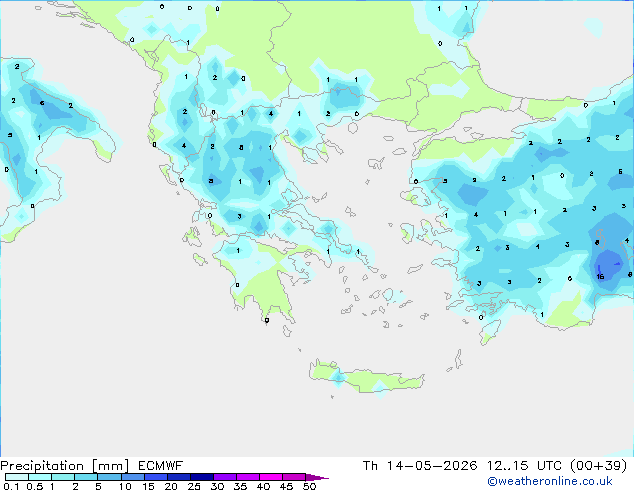
Task: Click the legend tick label '15'
Action: [148, 486]
